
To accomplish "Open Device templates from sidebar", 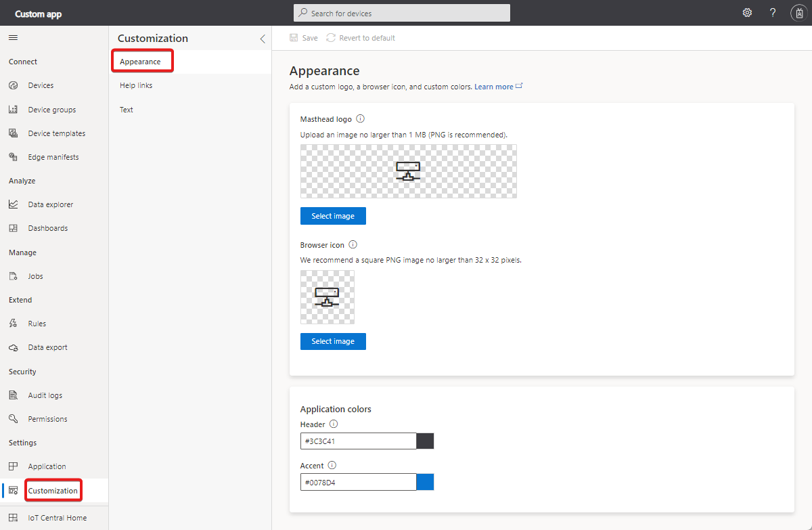I will coord(14,133).
